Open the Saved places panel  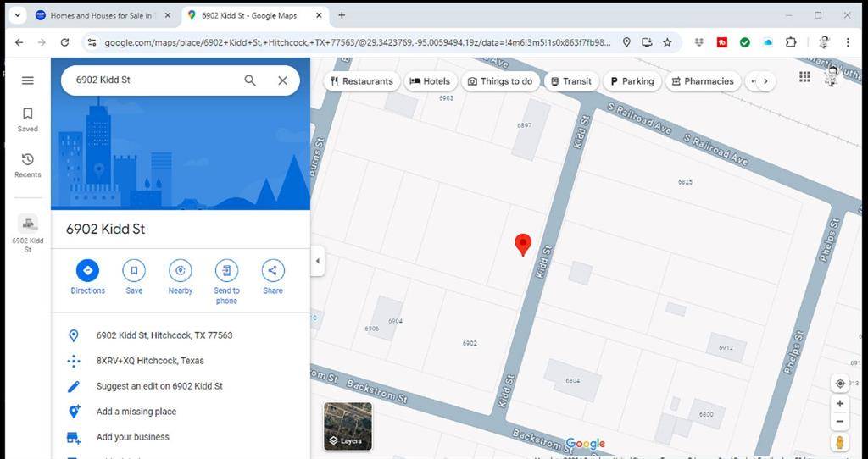click(x=28, y=120)
